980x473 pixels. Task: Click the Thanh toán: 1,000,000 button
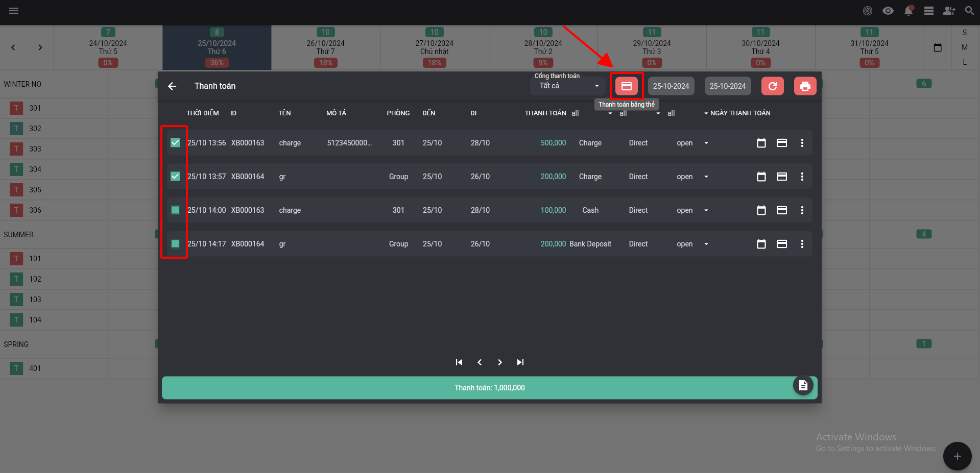[x=490, y=388]
